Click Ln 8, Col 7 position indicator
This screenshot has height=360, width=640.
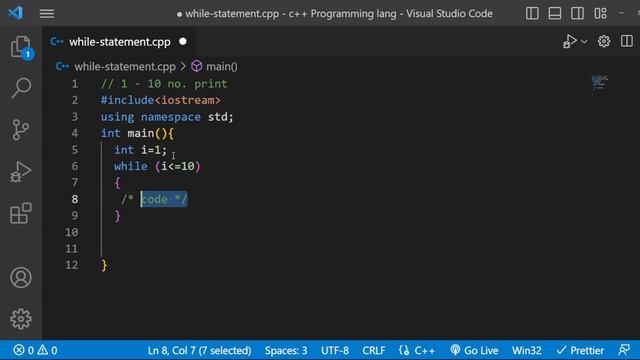(199, 350)
